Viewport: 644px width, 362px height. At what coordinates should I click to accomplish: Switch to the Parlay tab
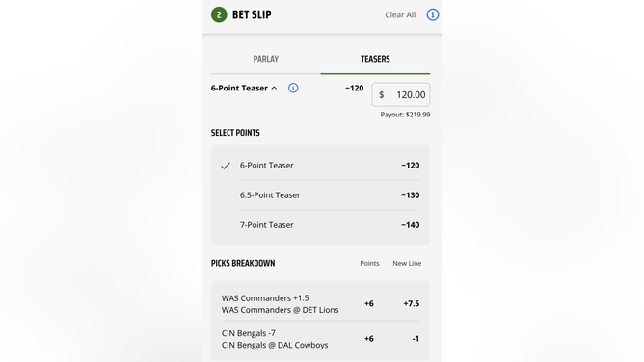pos(266,59)
